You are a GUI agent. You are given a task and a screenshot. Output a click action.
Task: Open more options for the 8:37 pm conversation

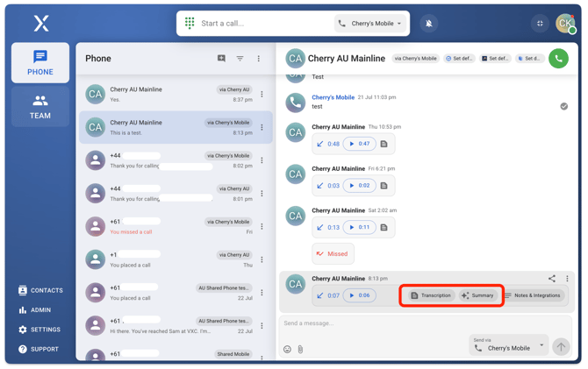(x=262, y=94)
